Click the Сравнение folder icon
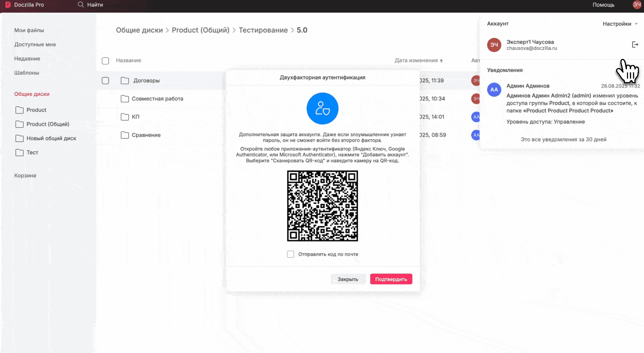The width and height of the screenshot is (644, 353). point(125,135)
